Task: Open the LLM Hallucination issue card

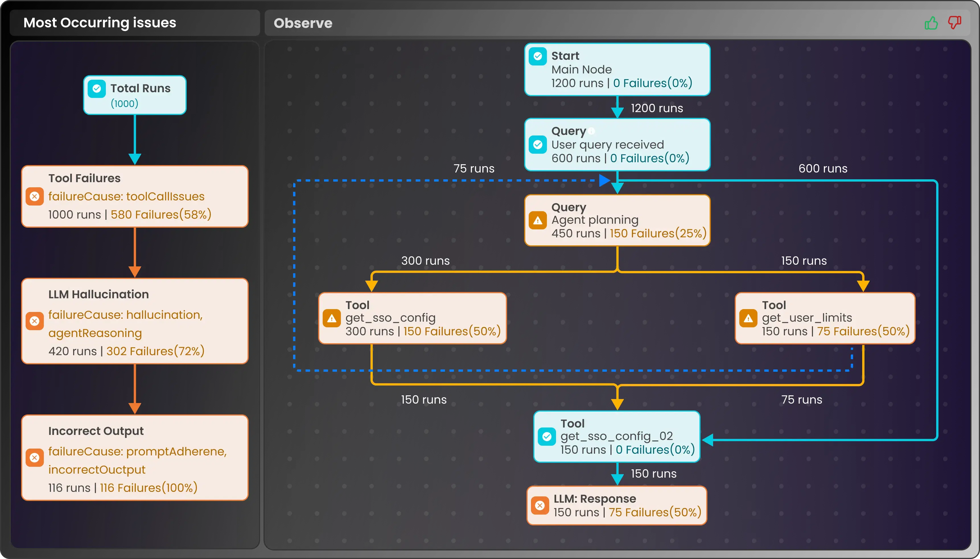Action: click(135, 321)
